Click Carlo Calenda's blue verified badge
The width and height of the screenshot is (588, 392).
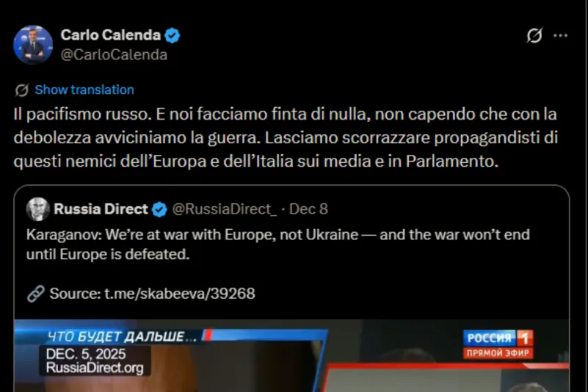(x=173, y=36)
